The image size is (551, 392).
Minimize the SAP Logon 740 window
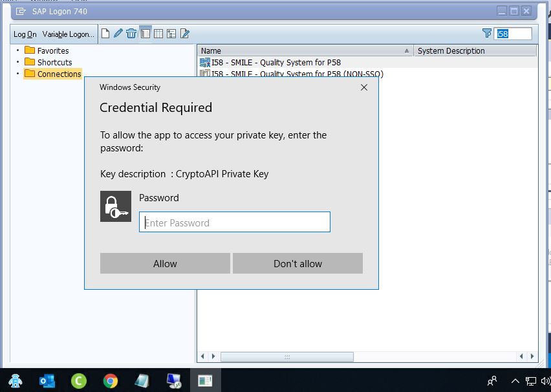(502, 11)
